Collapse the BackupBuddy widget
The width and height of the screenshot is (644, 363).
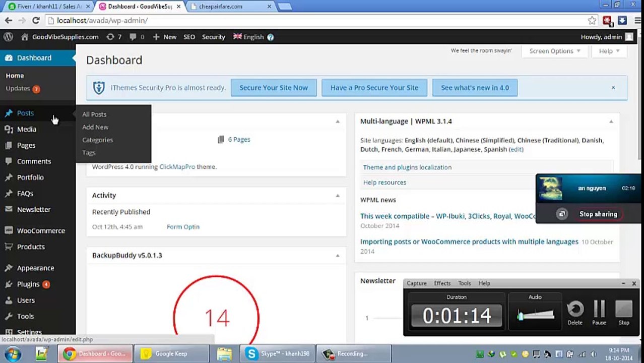tap(338, 256)
